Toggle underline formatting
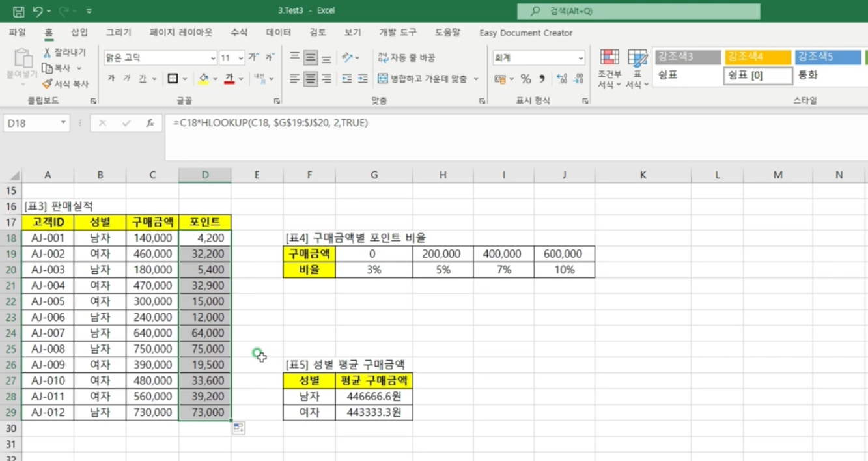 tap(143, 78)
